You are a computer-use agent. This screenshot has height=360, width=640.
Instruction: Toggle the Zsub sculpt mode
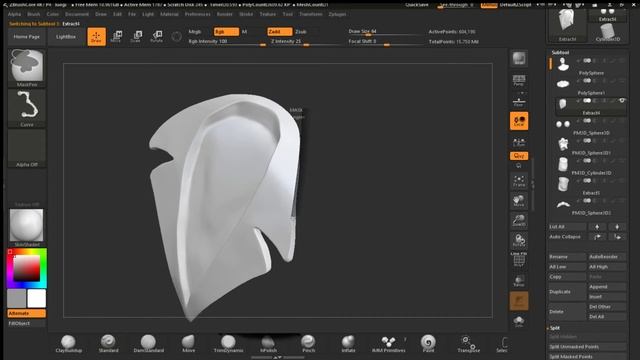[x=301, y=31]
